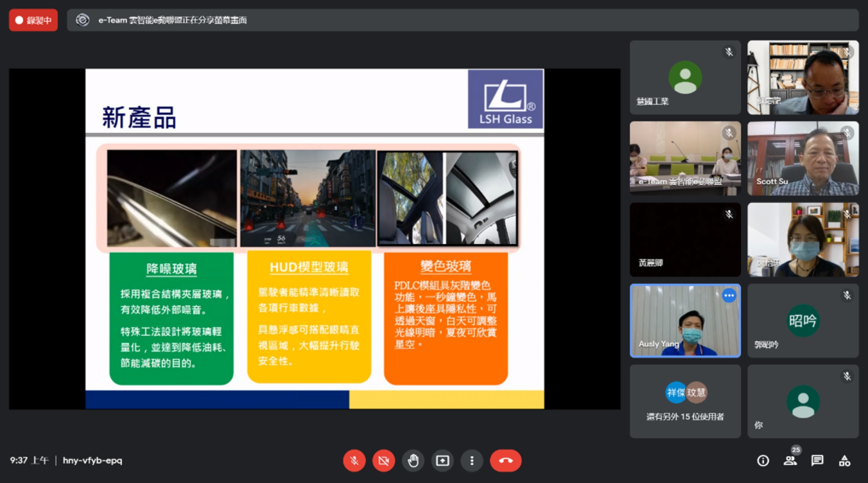The image size is (868, 483).
Task: Expand the 15 other users tile
Action: pyautogui.click(x=685, y=401)
